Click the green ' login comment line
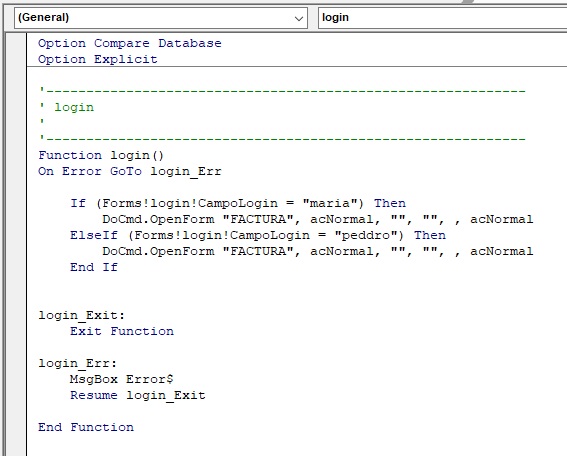Image resolution: width=567 pixels, height=456 pixels. 66,107
